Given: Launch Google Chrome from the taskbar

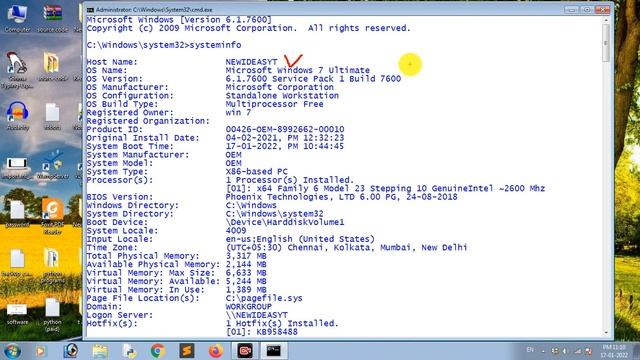Looking at the screenshot, I should (158, 351).
